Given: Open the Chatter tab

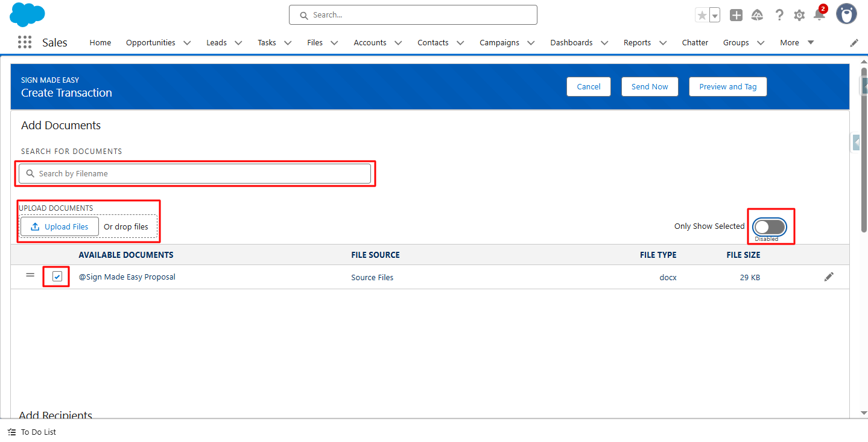Looking at the screenshot, I should [x=695, y=42].
